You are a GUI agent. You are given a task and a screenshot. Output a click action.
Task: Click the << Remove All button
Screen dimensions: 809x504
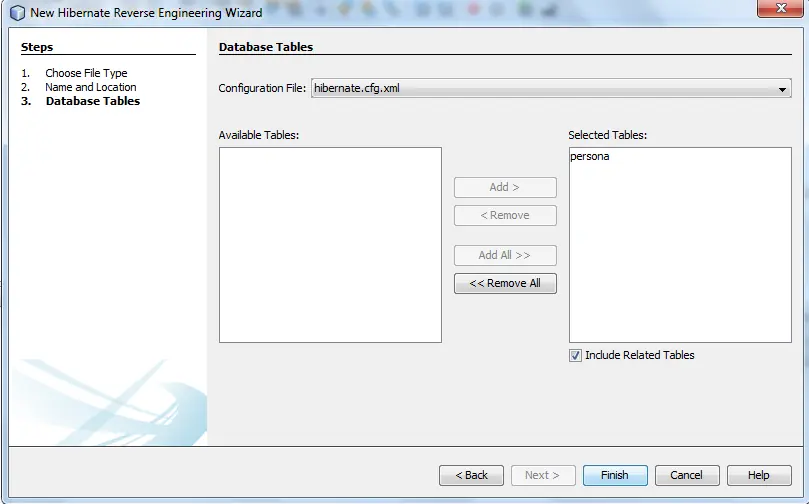(505, 284)
